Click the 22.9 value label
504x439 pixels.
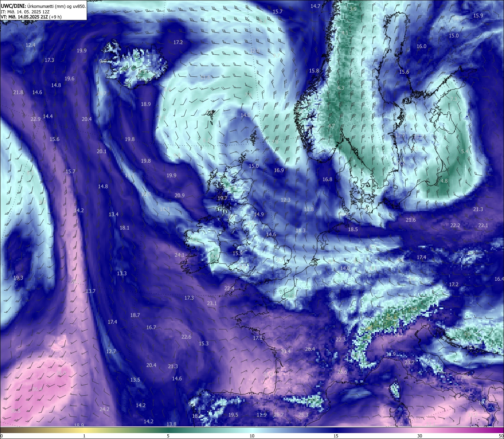35,119
